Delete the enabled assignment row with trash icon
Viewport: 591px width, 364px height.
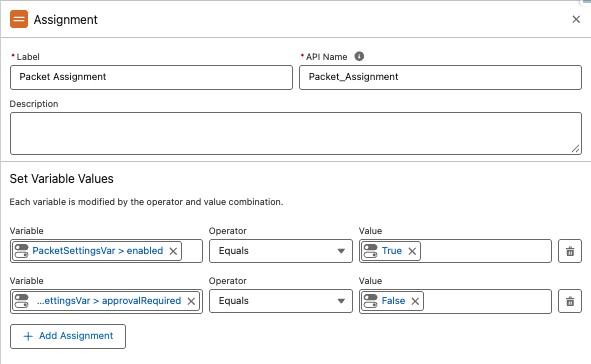coord(570,251)
